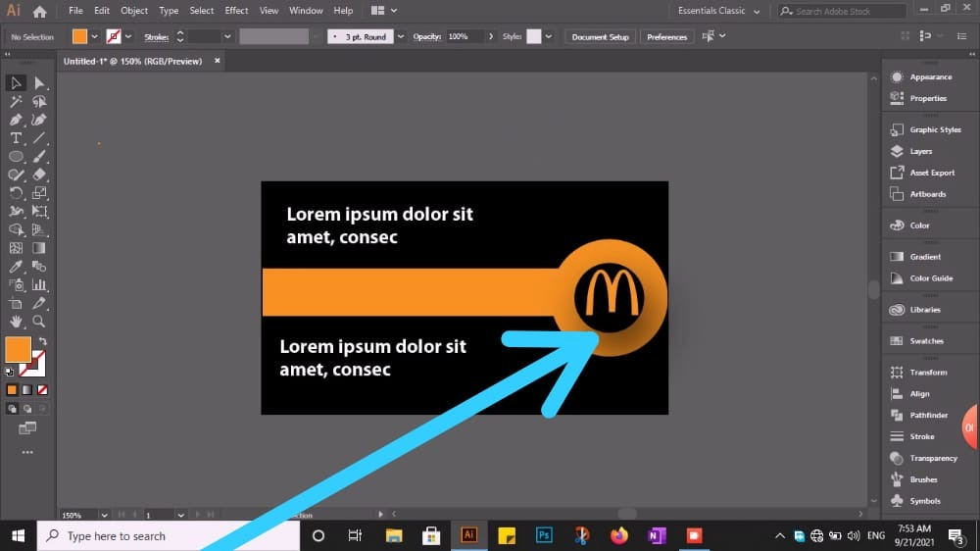
Task: Select the Hand tool
Action: (x=16, y=322)
